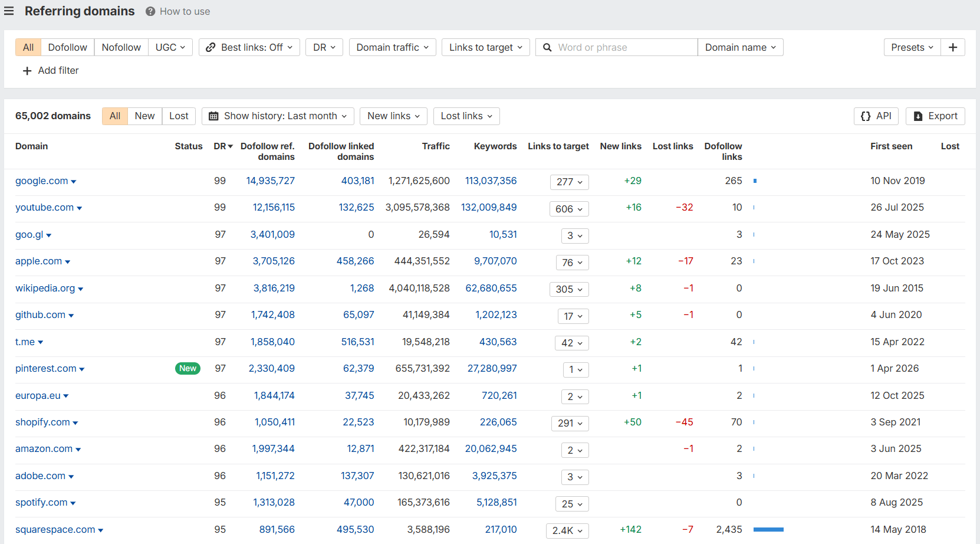Open the squarespace.com domain caret
The image size is (980, 544).
tap(101, 530)
